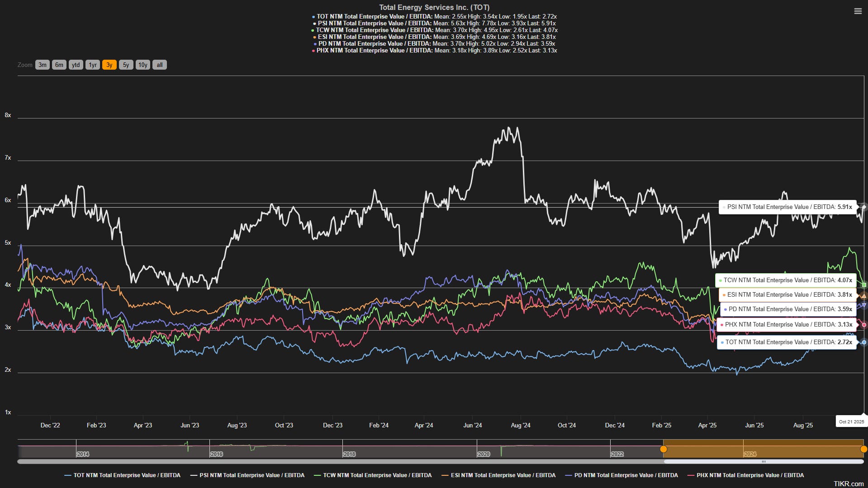
Task: Toggle TCW NTM series in bottom legend
Action: 373,475
